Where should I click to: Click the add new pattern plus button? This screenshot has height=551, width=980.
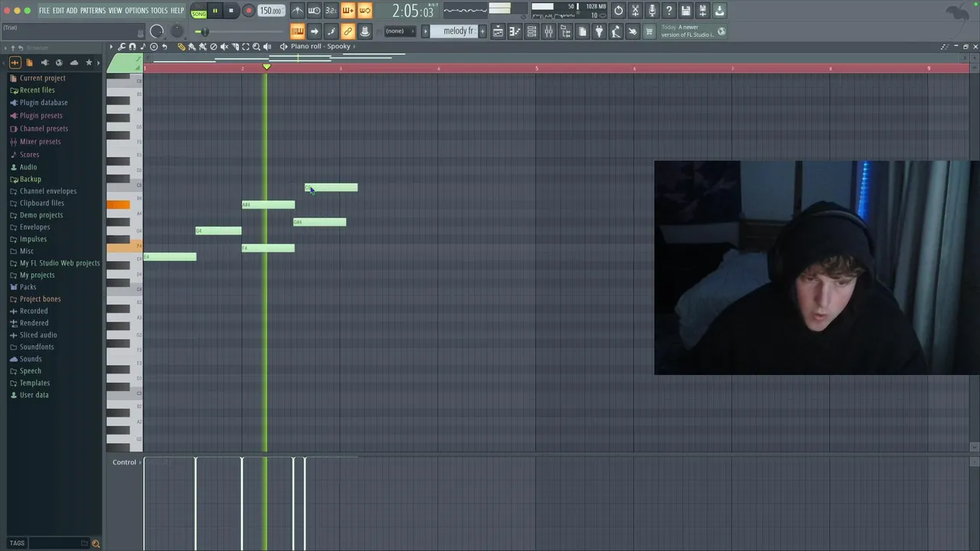click(482, 31)
